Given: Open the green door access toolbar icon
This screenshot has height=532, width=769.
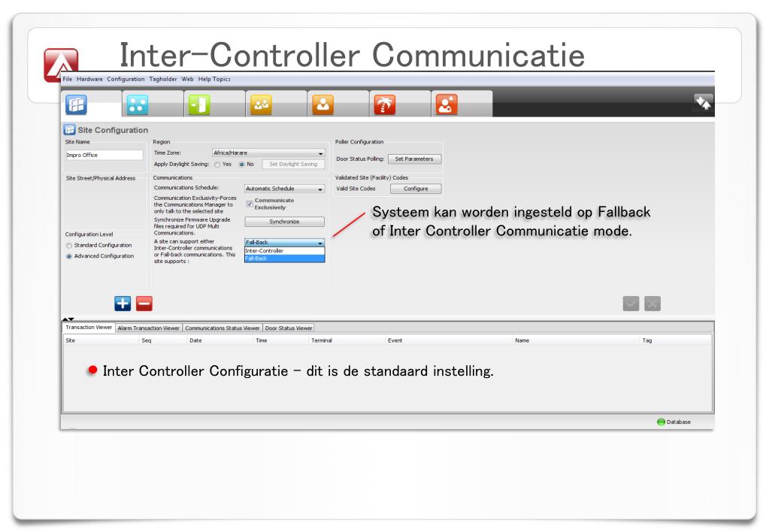Looking at the screenshot, I should tap(199, 104).
